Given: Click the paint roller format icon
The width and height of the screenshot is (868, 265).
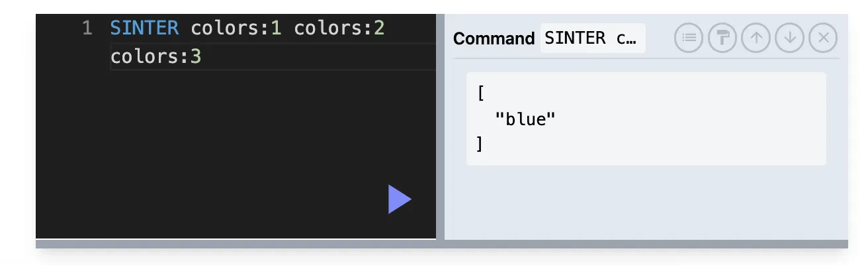Looking at the screenshot, I should point(722,38).
